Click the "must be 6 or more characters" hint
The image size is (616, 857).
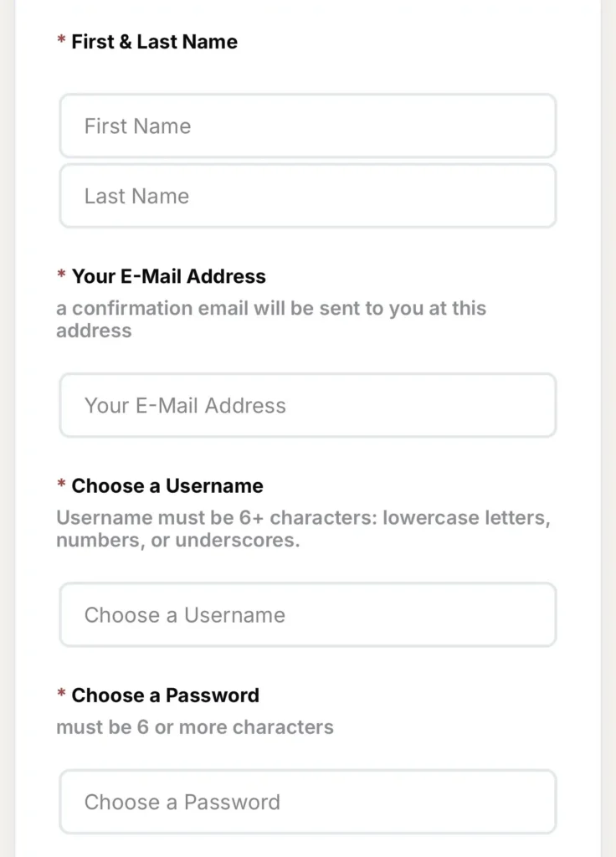194,726
